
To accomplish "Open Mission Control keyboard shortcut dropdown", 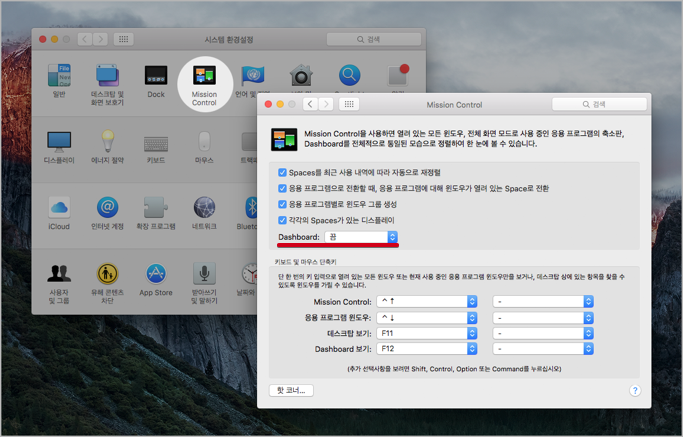I will point(427,301).
